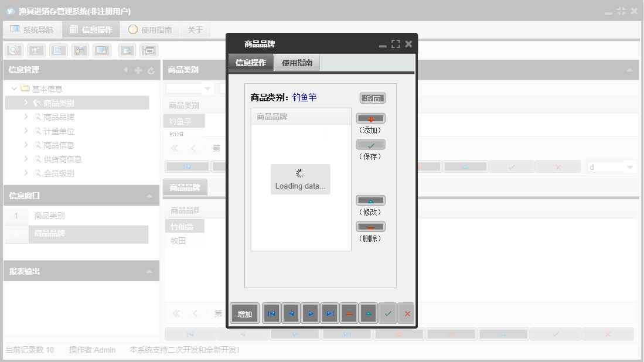Image resolution: width=644 pixels, height=362 pixels.
Task: Click the list view toolbar icon
Action: 36,50
